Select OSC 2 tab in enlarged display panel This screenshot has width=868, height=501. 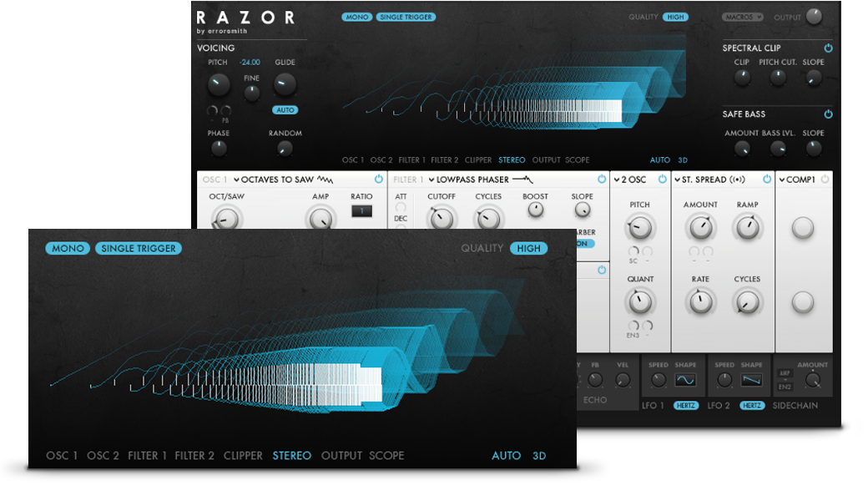tap(103, 456)
